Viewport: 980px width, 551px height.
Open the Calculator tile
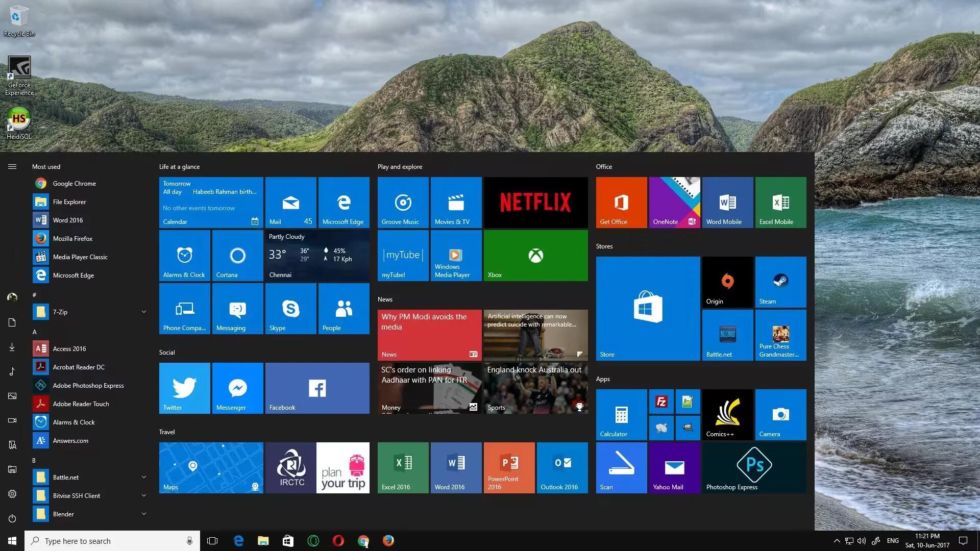[x=621, y=414]
